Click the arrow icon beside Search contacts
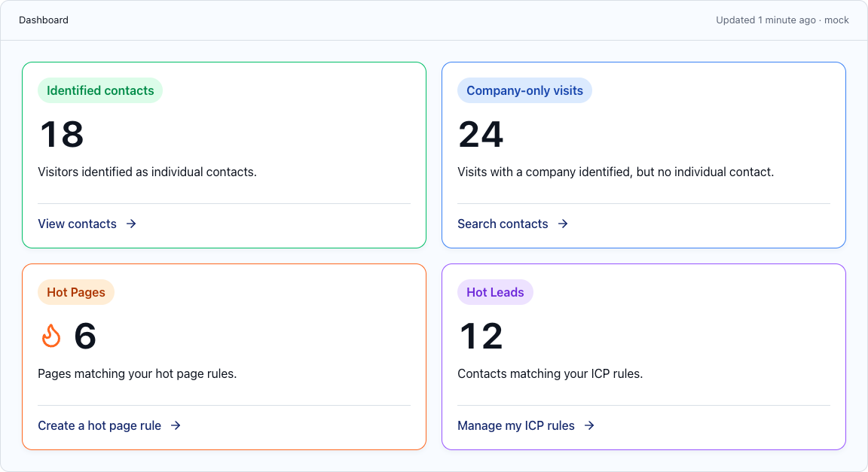Image resolution: width=868 pixels, height=472 pixels. coord(563,224)
